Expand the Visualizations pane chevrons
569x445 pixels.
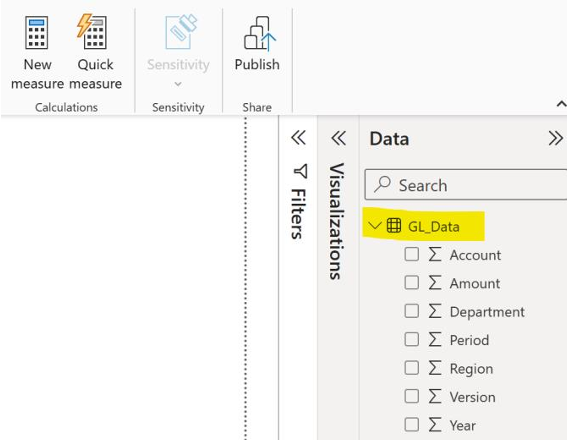(339, 138)
